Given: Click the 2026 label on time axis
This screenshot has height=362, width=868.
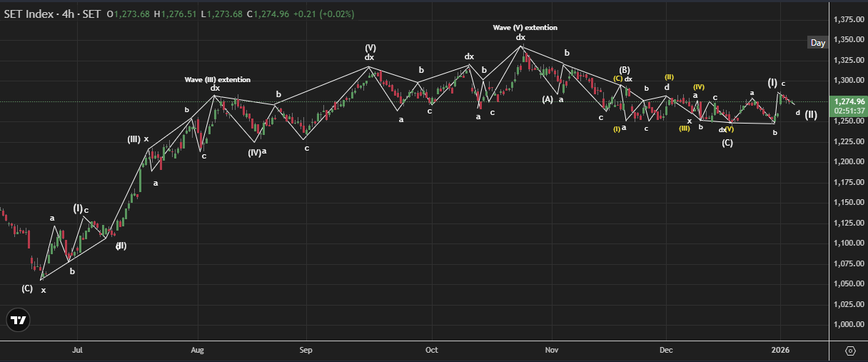Looking at the screenshot, I should pyautogui.click(x=781, y=351).
